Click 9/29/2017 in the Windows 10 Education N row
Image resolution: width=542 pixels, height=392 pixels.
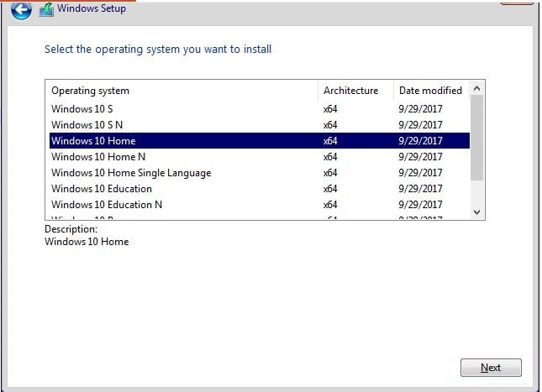[420, 205]
